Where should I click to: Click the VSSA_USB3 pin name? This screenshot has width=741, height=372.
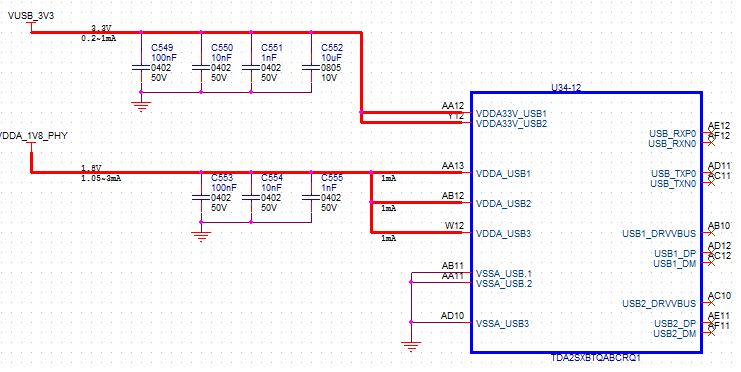[502, 324]
